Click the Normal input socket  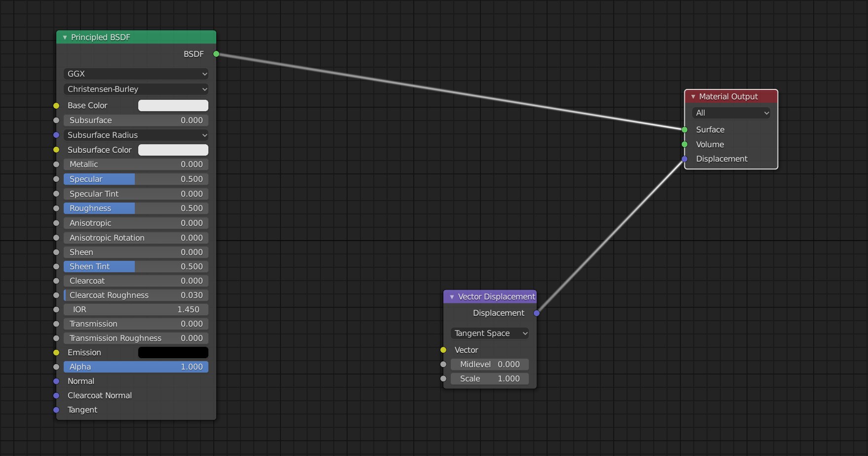click(x=56, y=381)
